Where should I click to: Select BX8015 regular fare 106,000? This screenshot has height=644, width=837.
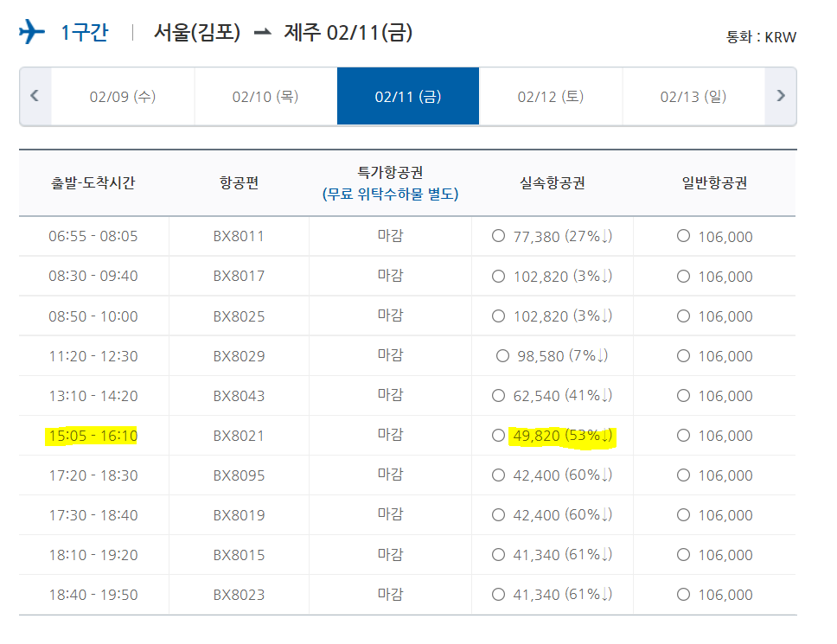click(683, 555)
